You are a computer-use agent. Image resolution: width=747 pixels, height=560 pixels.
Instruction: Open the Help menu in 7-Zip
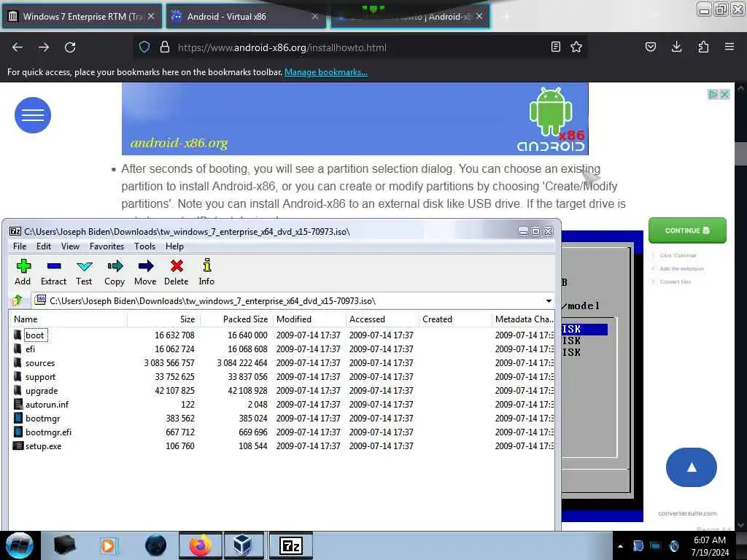point(174,246)
